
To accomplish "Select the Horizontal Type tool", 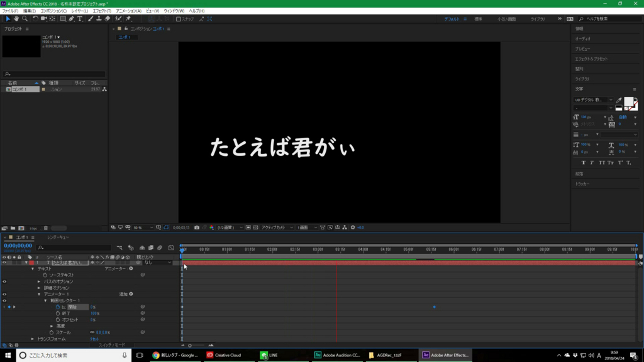I will pos(80,19).
